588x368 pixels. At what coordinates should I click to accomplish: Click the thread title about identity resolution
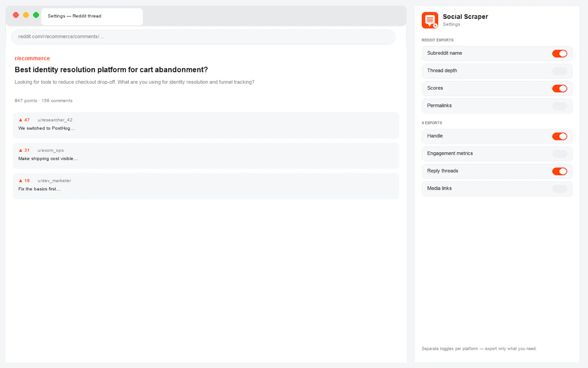click(x=111, y=70)
